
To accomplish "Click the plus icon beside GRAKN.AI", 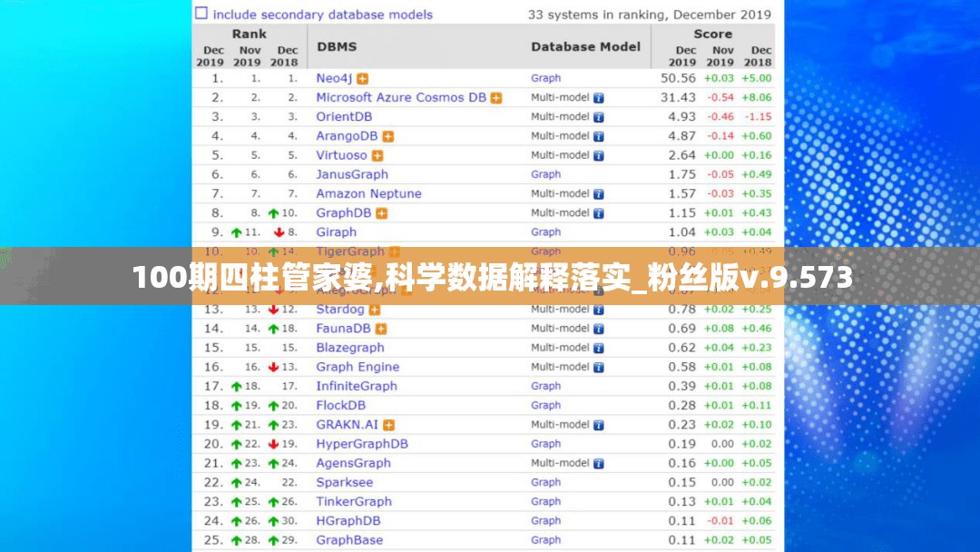I will tap(388, 425).
